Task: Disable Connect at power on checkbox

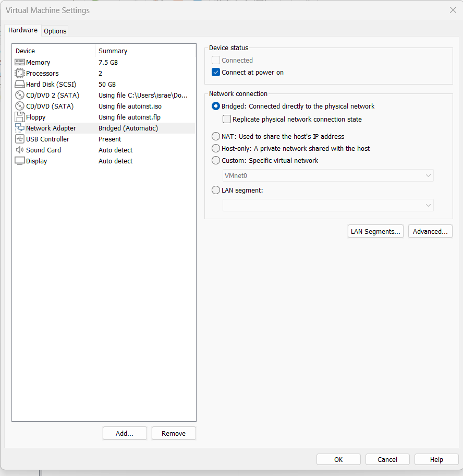Action: click(x=216, y=73)
